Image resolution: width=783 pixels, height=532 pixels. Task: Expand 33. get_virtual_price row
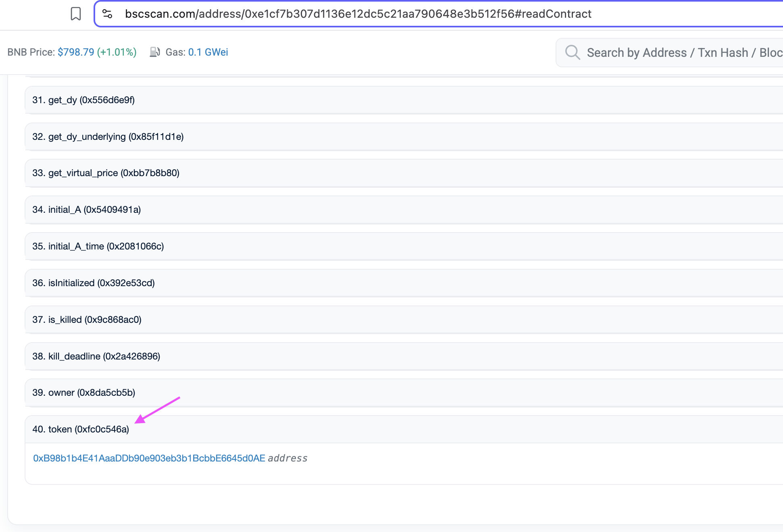[106, 173]
